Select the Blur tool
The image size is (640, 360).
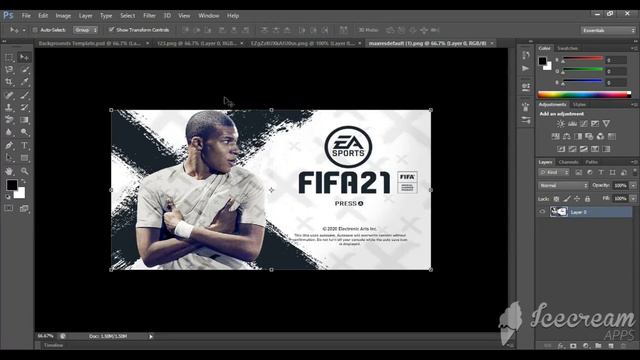pyautogui.click(x=9, y=132)
